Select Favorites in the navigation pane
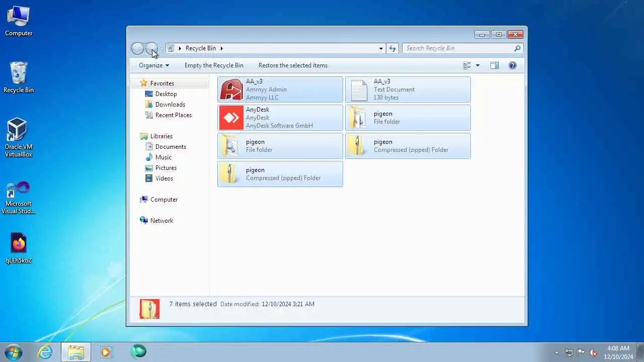This screenshot has height=362, width=644. tap(162, 83)
